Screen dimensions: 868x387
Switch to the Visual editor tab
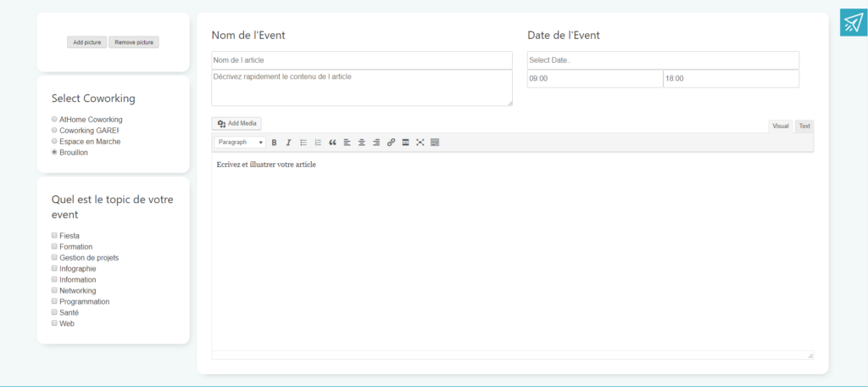pos(780,126)
